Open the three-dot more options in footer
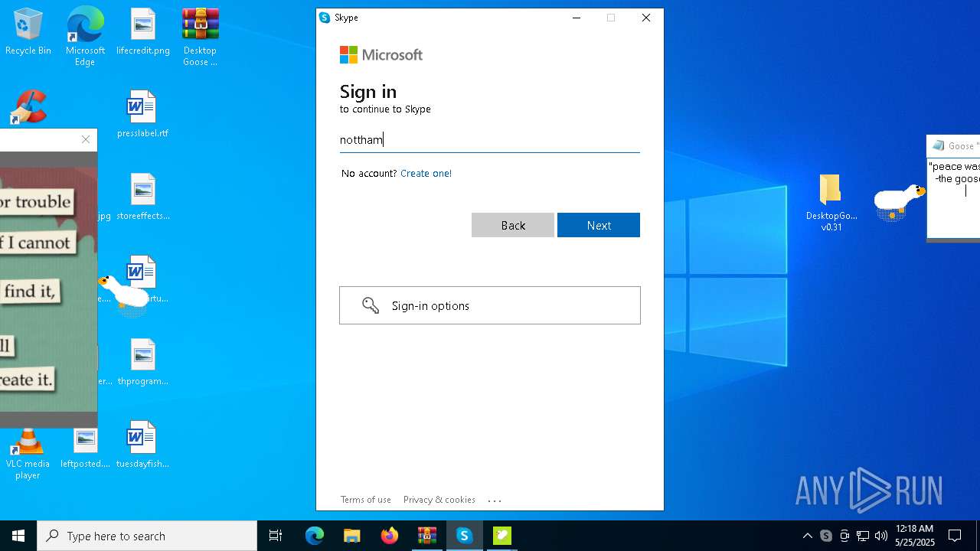This screenshot has height=551, width=980. (495, 500)
